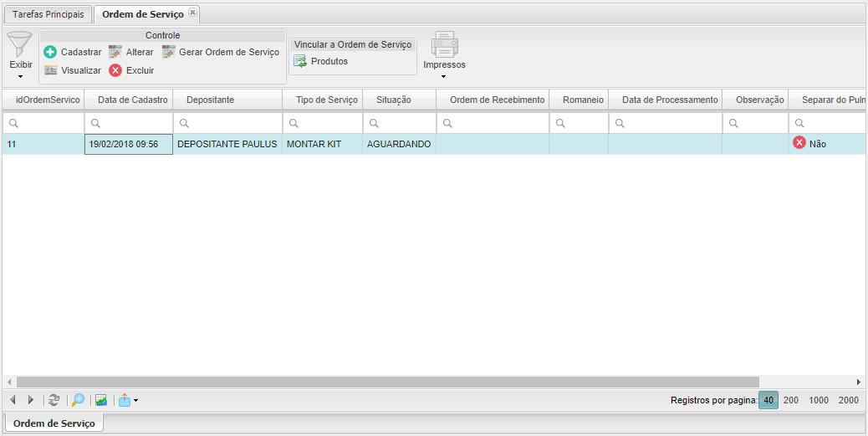The height and width of the screenshot is (436, 868).
Task: Sort by Romaneio column header
Action: [x=579, y=100]
